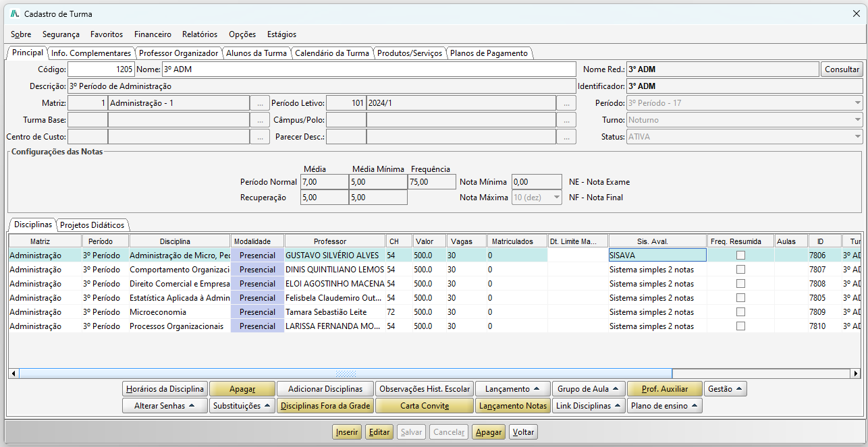The width and height of the screenshot is (868, 447).
Task: Click Observações Hist. Escolar button
Action: 424,389
